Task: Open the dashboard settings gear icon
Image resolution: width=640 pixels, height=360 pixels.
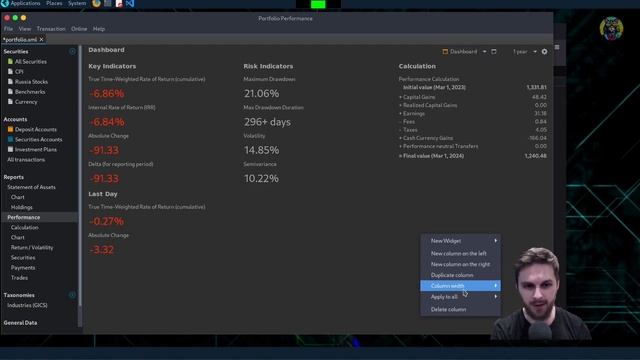Action: coord(544,51)
